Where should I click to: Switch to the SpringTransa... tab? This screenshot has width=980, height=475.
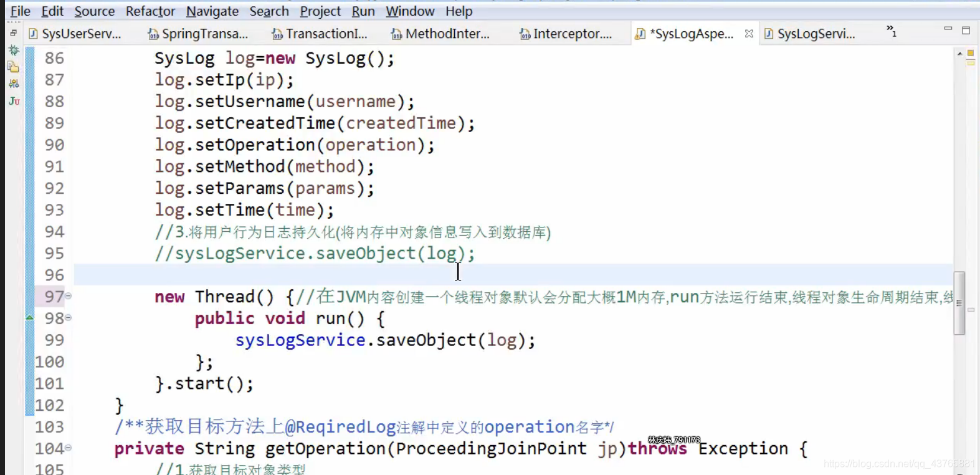point(198,34)
